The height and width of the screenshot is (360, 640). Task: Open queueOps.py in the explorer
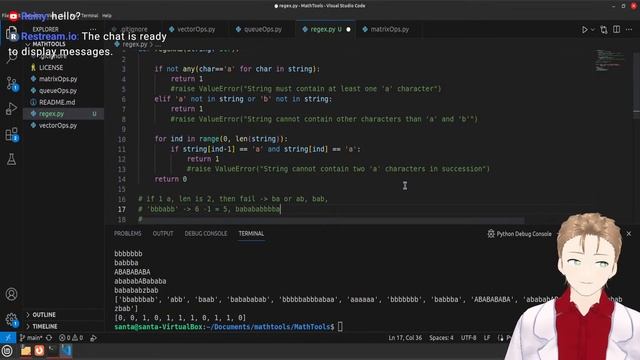coord(58,91)
